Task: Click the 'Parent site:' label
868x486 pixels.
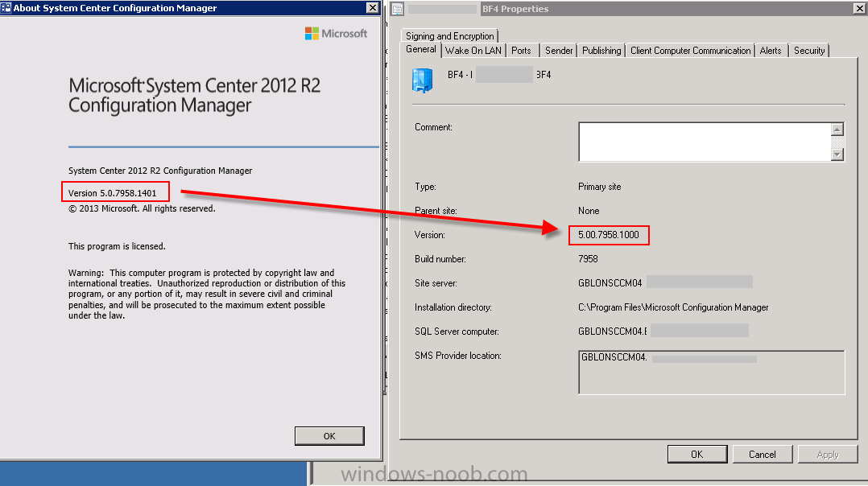Action: (436, 211)
